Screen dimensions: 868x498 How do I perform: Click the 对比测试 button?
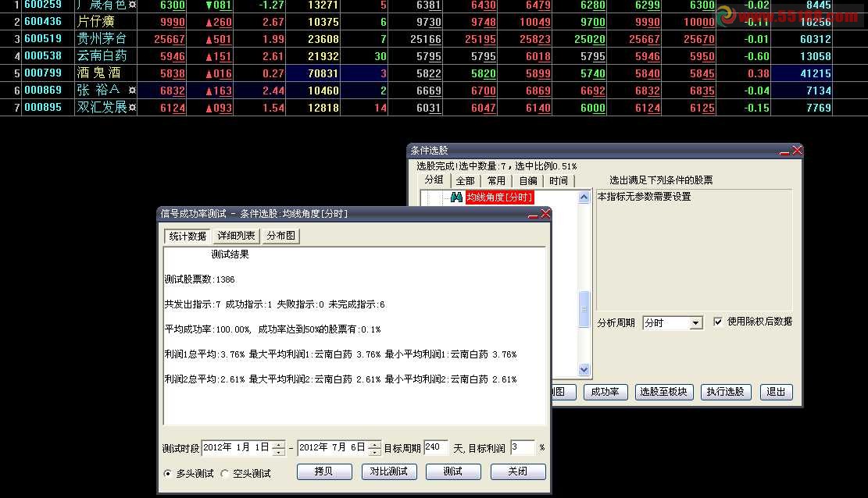coord(388,471)
